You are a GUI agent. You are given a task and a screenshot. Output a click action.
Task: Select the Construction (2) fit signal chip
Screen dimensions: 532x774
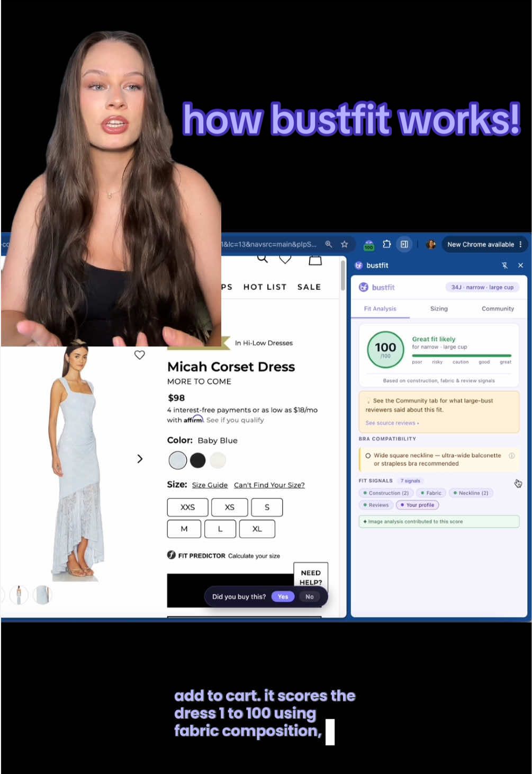(x=386, y=493)
